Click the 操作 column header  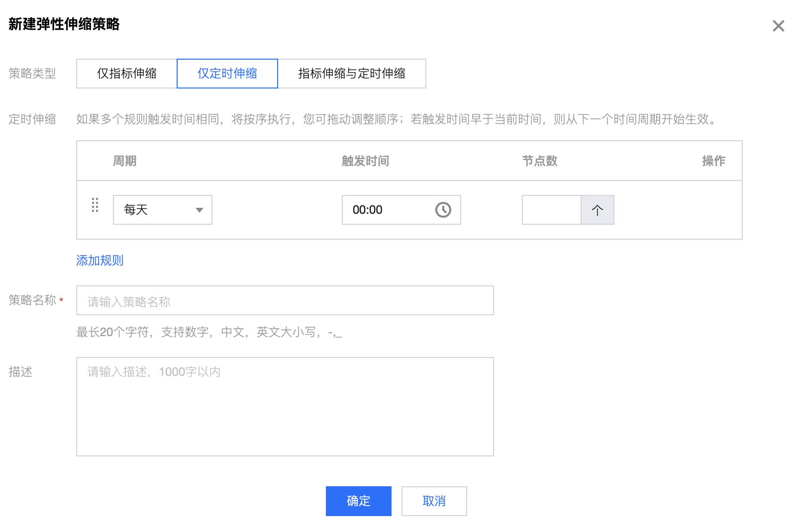[x=714, y=161]
